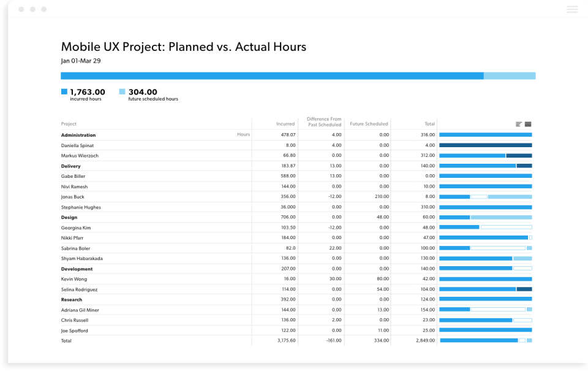Select the Total row at the bottom
Screen dimensions: 588x371
pos(67,340)
